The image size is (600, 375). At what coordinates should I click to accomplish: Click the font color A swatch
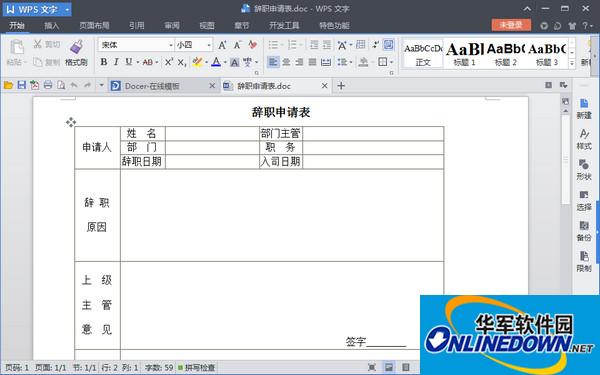pos(216,62)
